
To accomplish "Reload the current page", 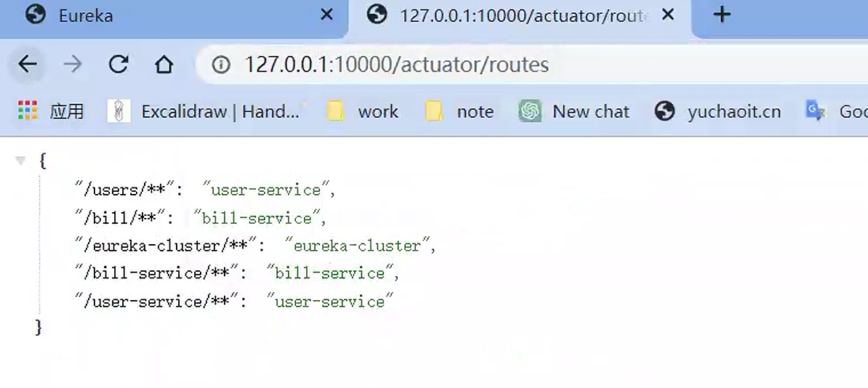I will coord(118,65).
